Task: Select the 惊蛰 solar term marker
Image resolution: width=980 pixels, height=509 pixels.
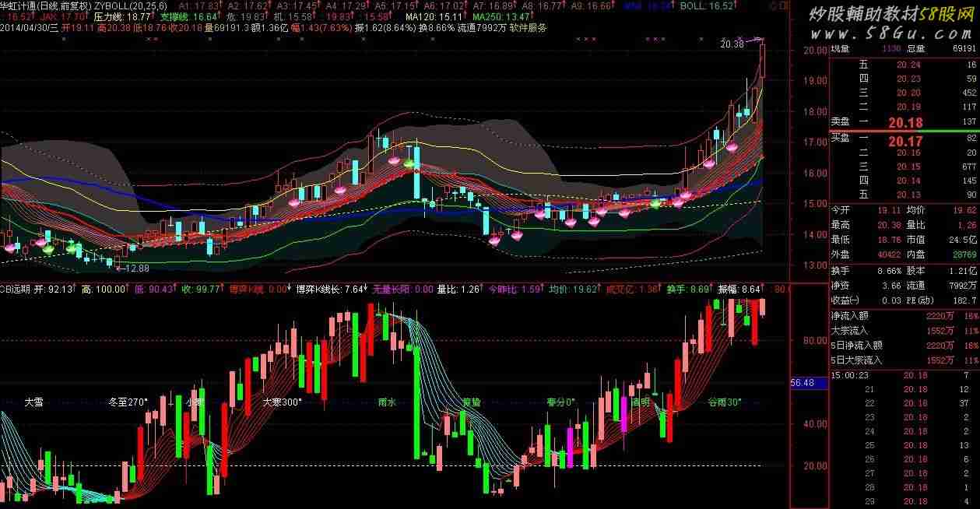Action: coord(471,402)
